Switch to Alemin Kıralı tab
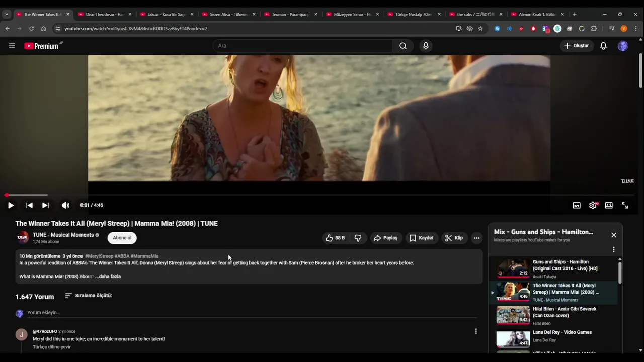 pos(538,14)
